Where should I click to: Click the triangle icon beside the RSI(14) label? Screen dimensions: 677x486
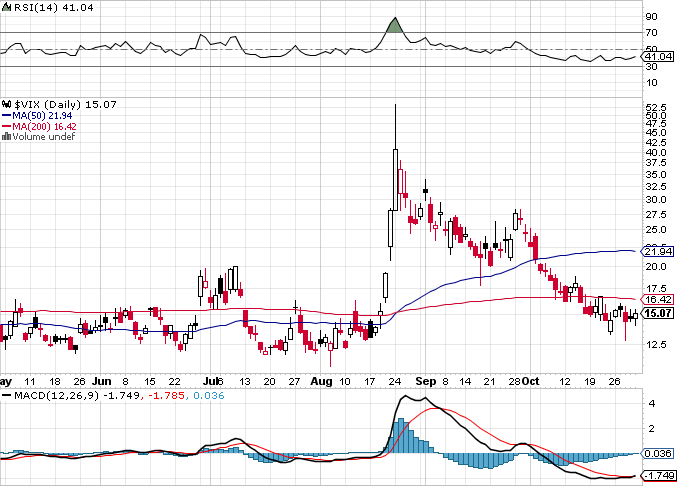6,6
